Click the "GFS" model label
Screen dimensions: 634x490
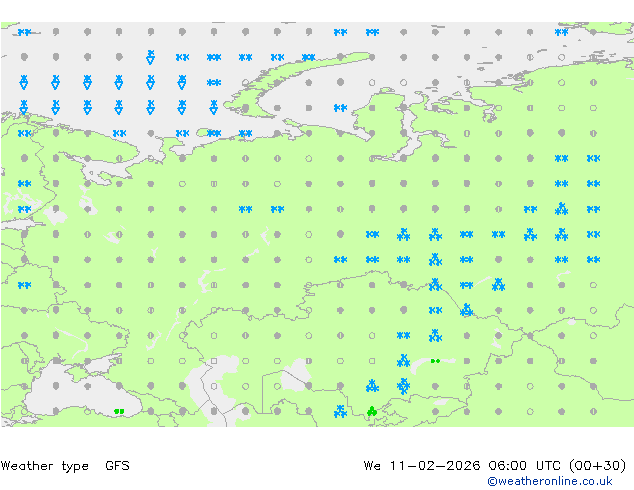[117, 466]
